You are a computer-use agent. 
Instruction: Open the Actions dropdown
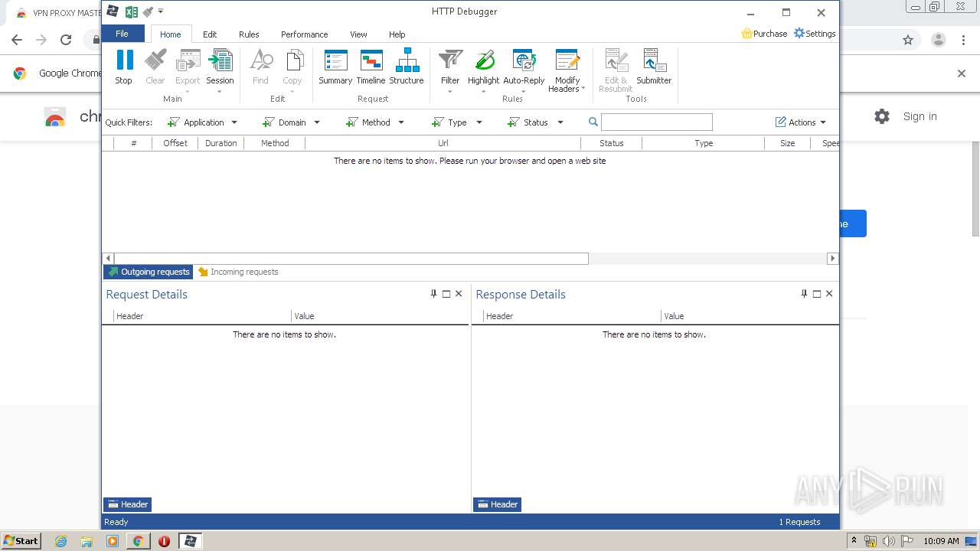[801, 122]
